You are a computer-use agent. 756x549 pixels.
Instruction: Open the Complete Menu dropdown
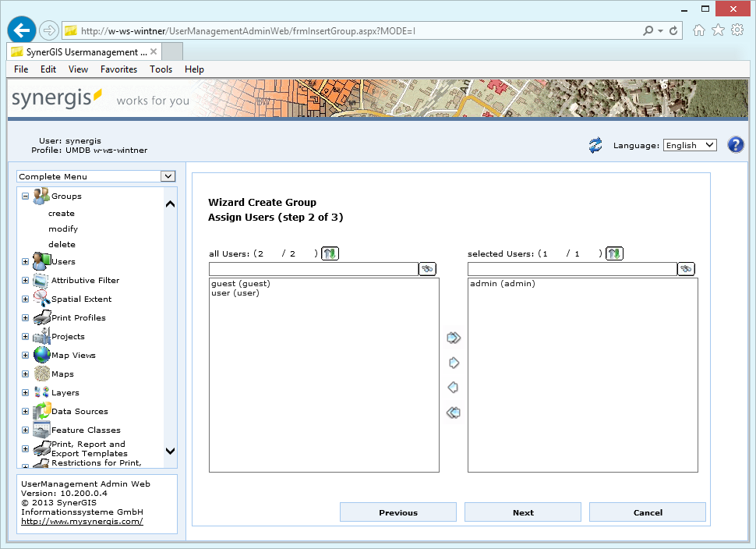click(97, 176)
